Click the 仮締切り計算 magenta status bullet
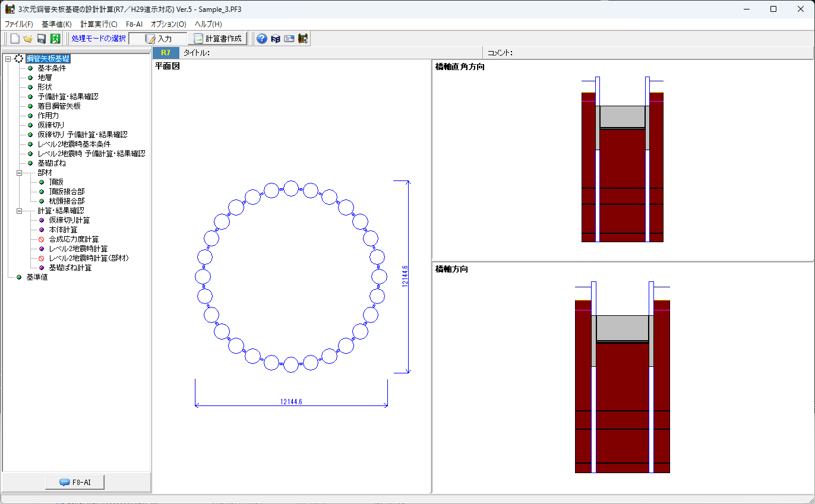This screenshot has height=504, width=815. tap(42, 220)
